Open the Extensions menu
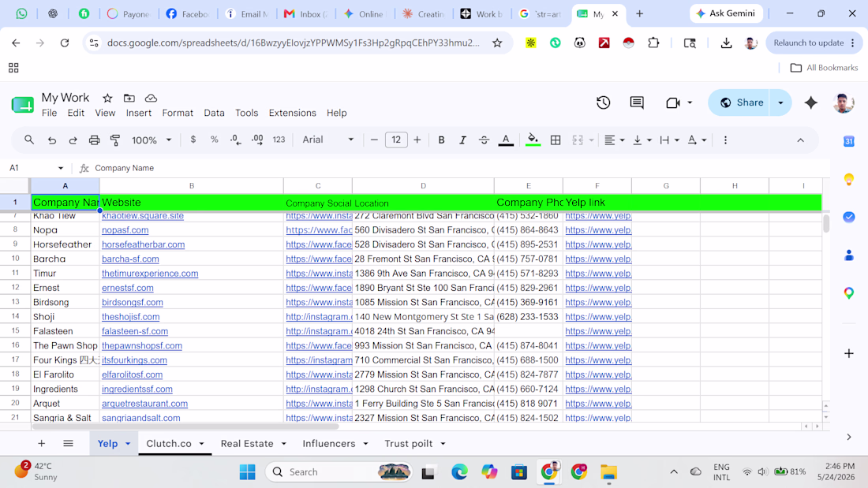 click(292, 113)
